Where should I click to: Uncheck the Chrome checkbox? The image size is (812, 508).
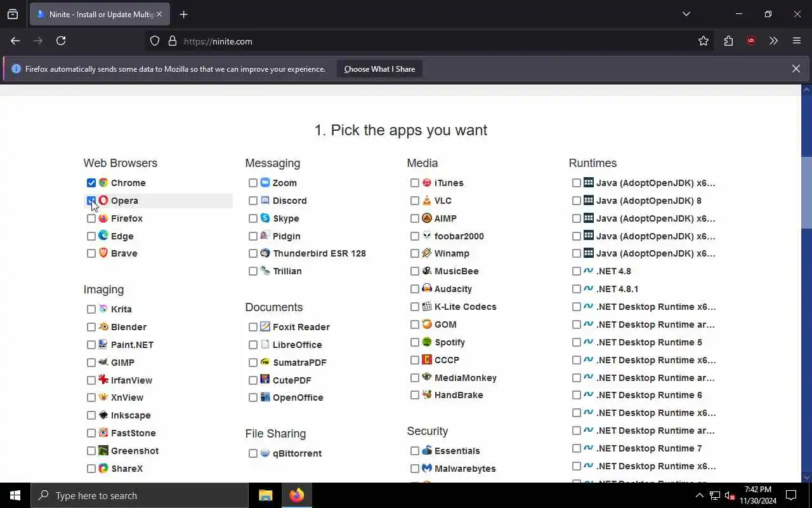(x=91, y=183)
